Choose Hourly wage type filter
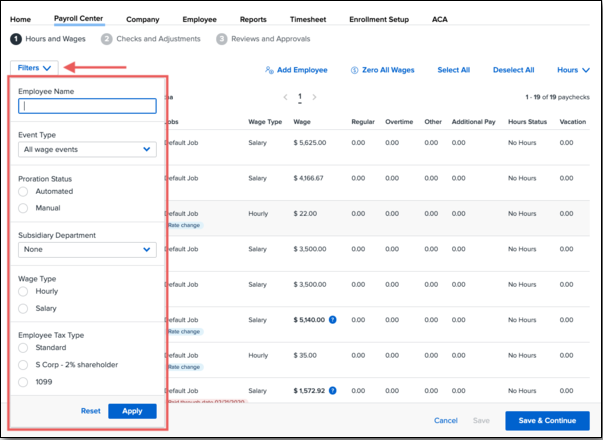This screenshot has height=440, width=603. (x=24, y=291)
